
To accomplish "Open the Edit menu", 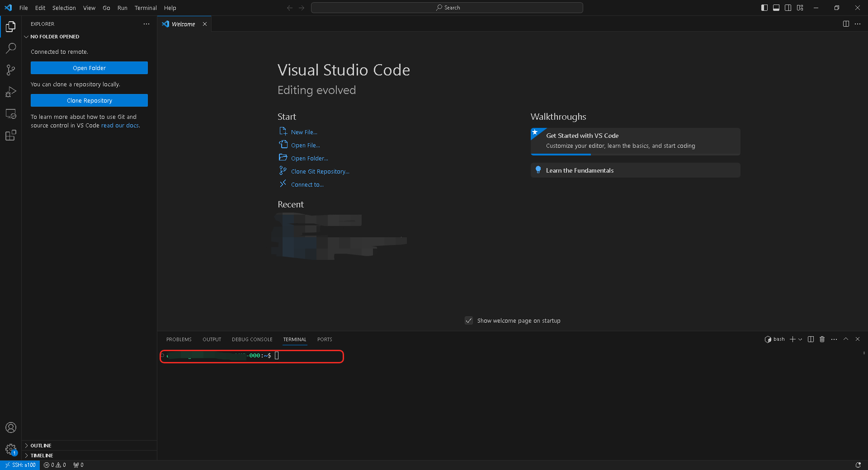I will click(40, 8).
